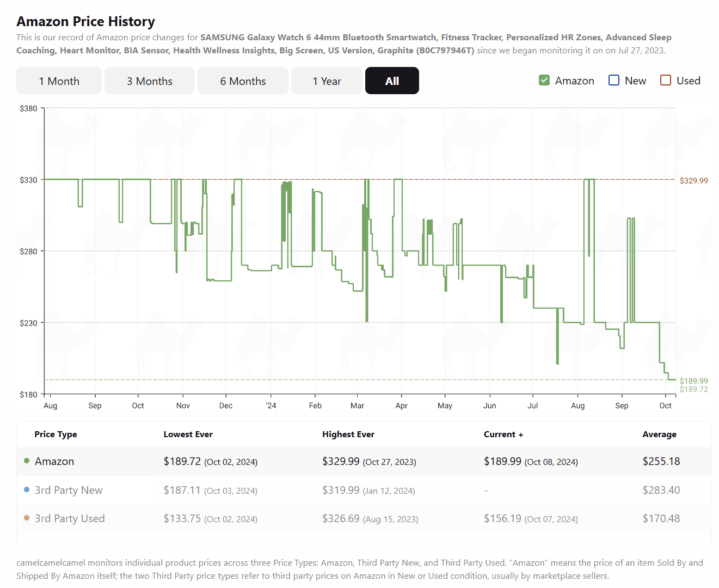This screenshot has height=588, width=719.
Task: Uncheck the Amazon price checkbox
Action: [544, 81]
